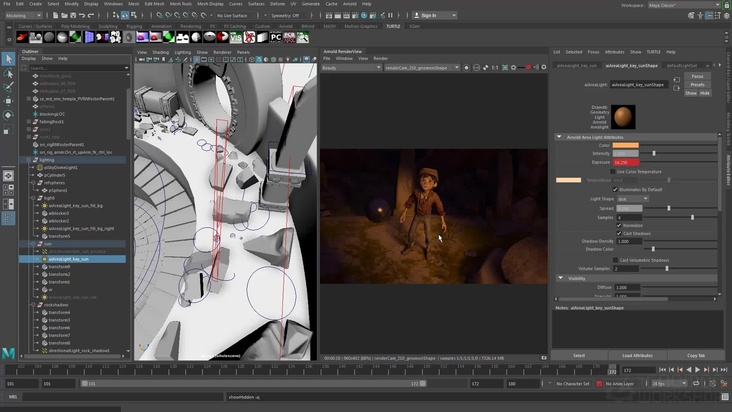Open the Mesh Tools menu
This screenshot has height=412, width=732.
coord(181,4)
